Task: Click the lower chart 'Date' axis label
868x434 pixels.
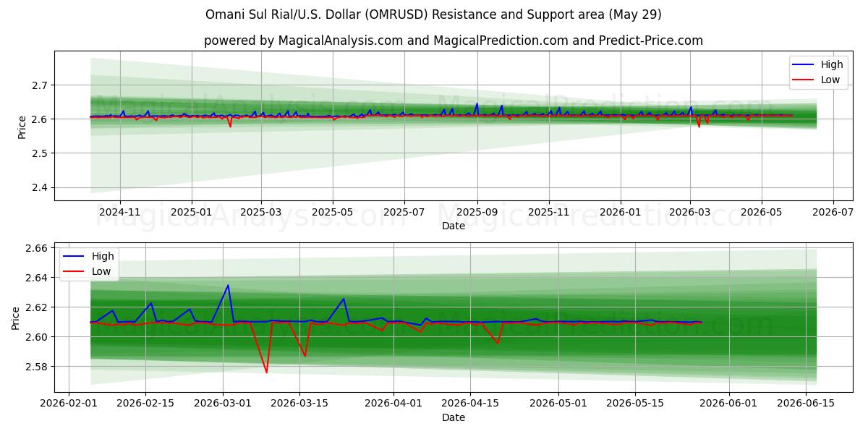Action: coord(454,417)
